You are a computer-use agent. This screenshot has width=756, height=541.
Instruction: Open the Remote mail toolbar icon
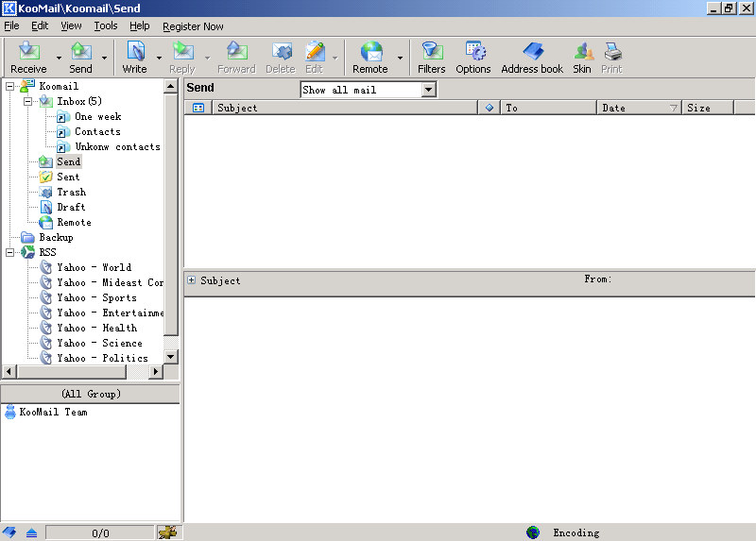(x=370, y=58)
